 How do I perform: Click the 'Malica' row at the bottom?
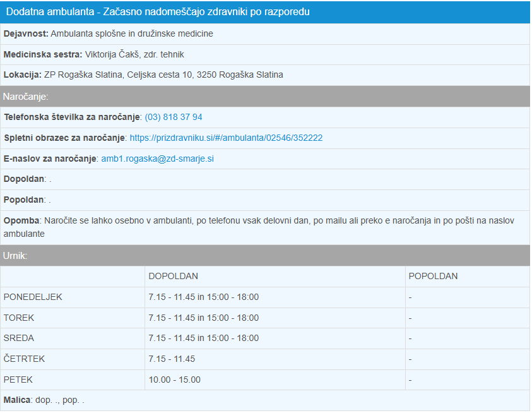click(44, 400)
